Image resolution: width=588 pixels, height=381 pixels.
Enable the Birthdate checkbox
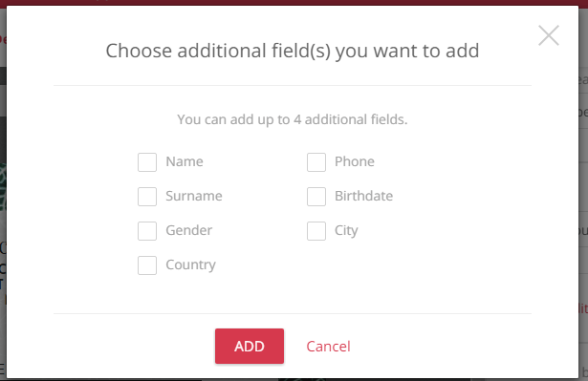coord(316,197)
